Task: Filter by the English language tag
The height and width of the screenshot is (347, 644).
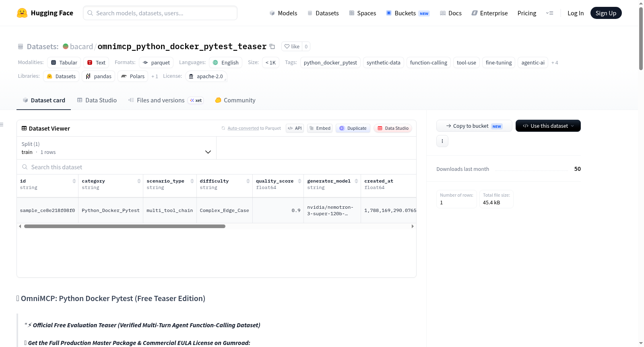Action: click(x=225, y=62)
